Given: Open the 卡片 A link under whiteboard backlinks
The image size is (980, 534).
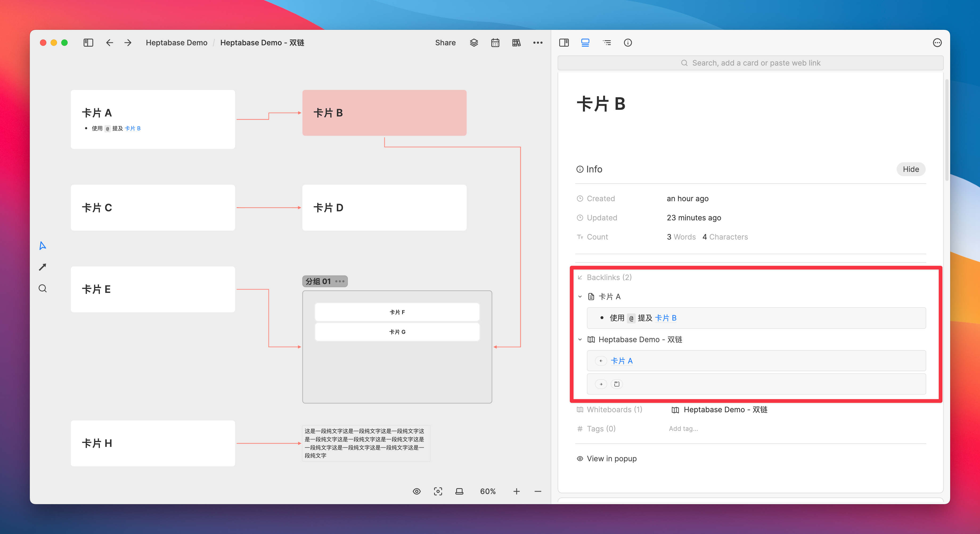Looking at the screenshot, I should 621,361.
